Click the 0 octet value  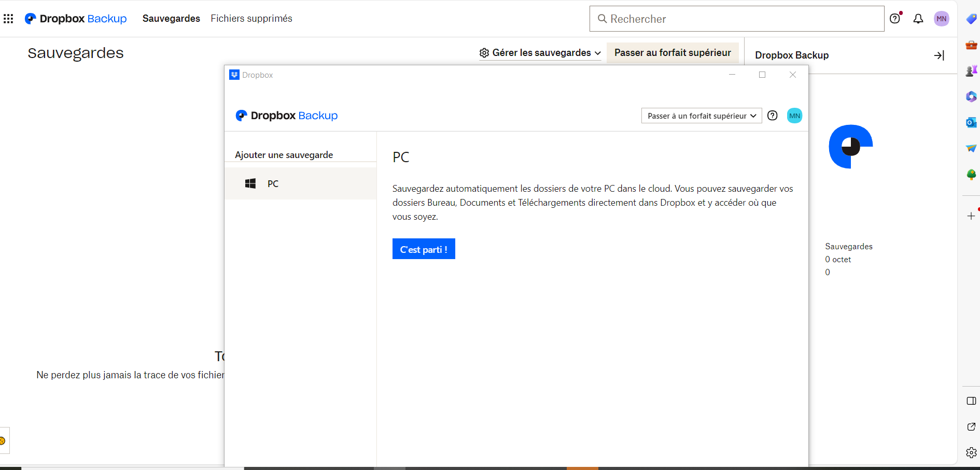click(x=838, y=260)
